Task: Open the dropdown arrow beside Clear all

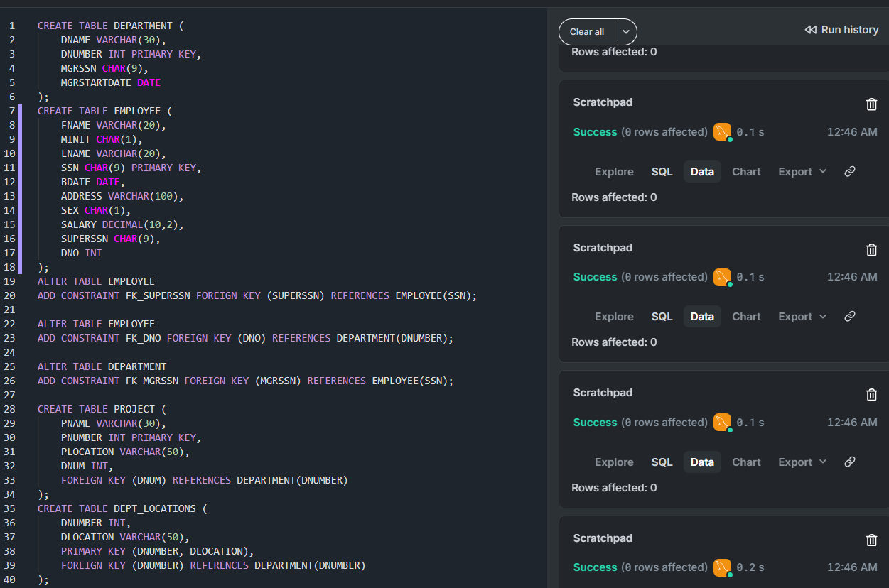Action: click(x=626, y=32)
